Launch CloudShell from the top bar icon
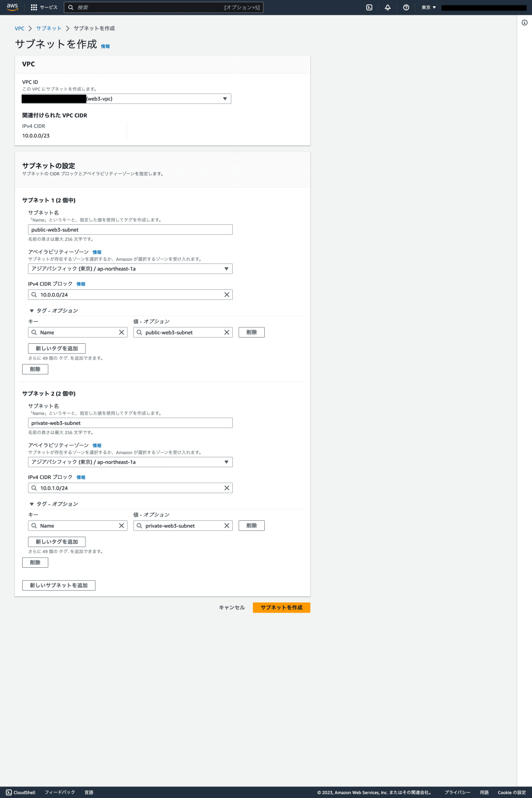The height and width of the screenshot is (798, 532). click(369, 8)
